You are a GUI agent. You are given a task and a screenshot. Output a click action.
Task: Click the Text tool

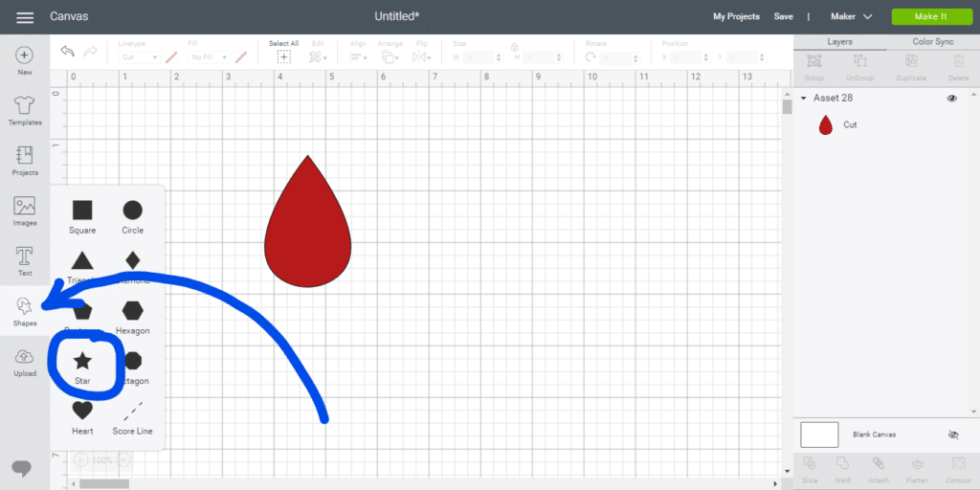coord(25,260)
